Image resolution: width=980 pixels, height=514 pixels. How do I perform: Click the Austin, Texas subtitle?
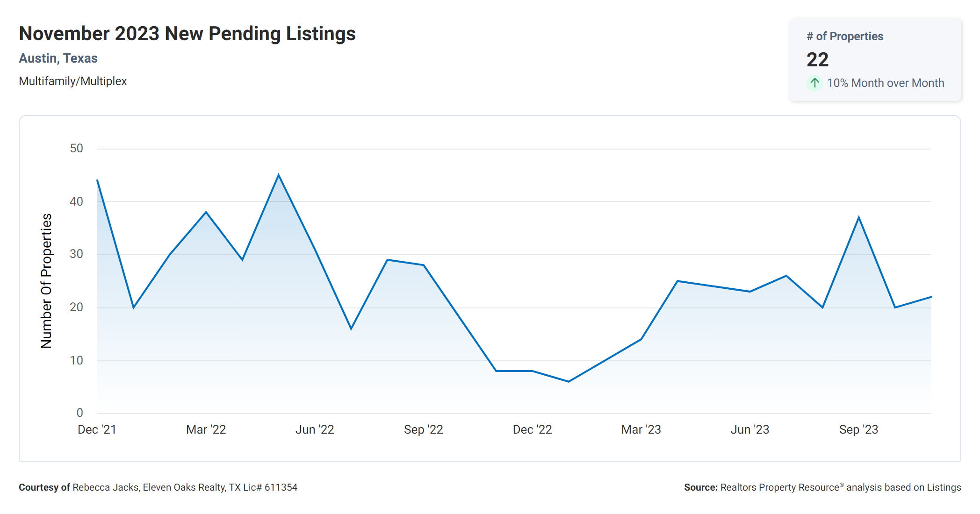point(58,58)
